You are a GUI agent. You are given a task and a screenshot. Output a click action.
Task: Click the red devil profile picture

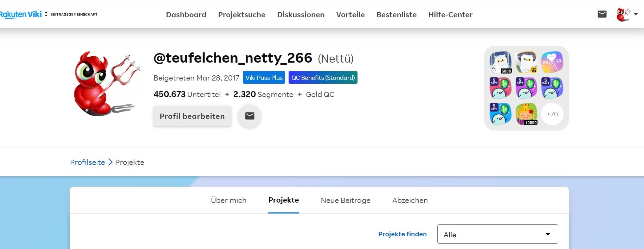pyautogui.click(x=106, y=84)
